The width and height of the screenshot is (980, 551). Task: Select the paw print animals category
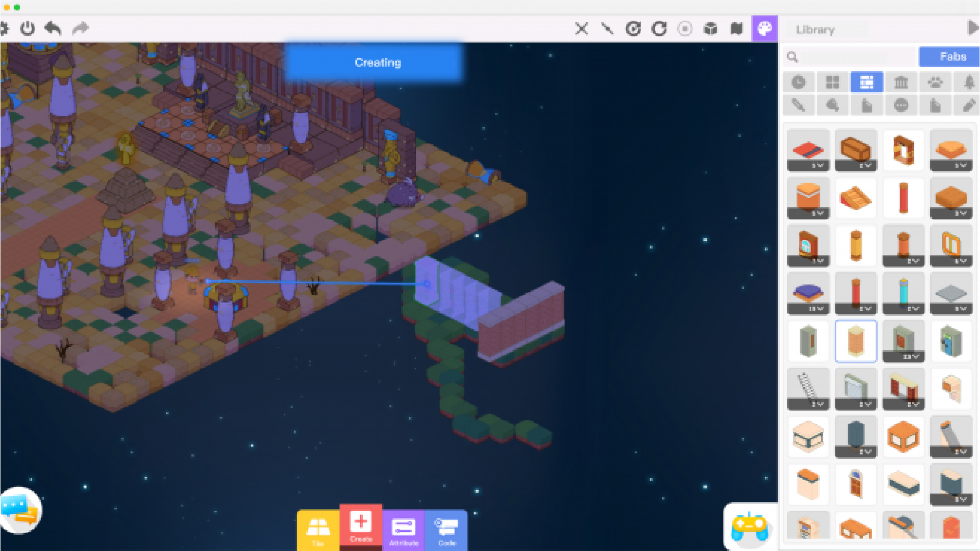(x=935, y=82)
